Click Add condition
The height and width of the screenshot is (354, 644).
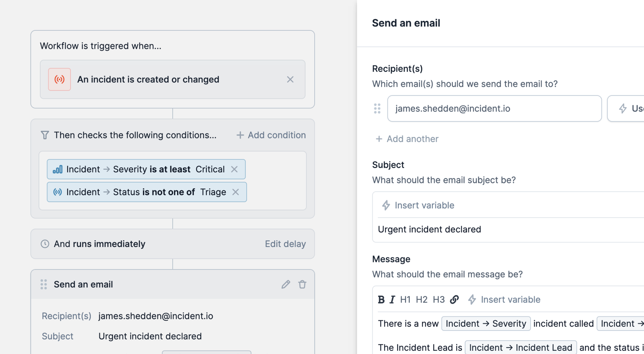click(x=271, y=135)
